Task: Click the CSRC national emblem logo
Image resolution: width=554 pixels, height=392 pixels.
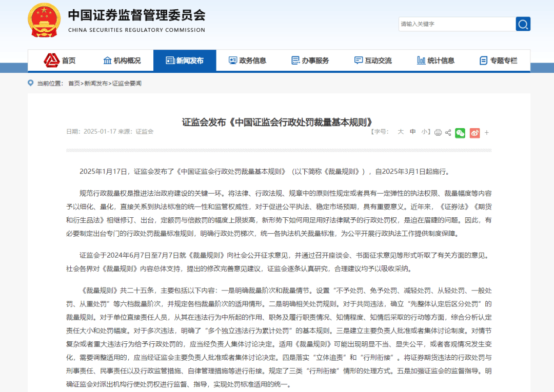Action: click(x=45, y=20)
